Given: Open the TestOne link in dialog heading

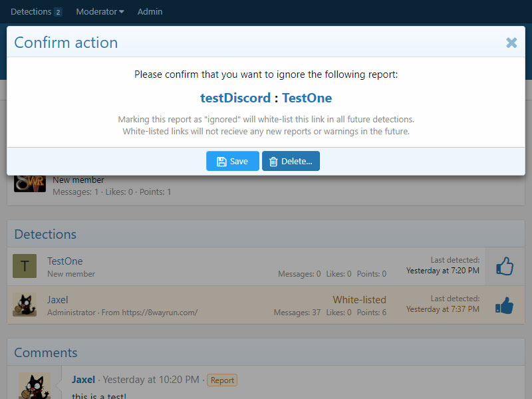Looking at the screenshot, I should pos(307,98).
